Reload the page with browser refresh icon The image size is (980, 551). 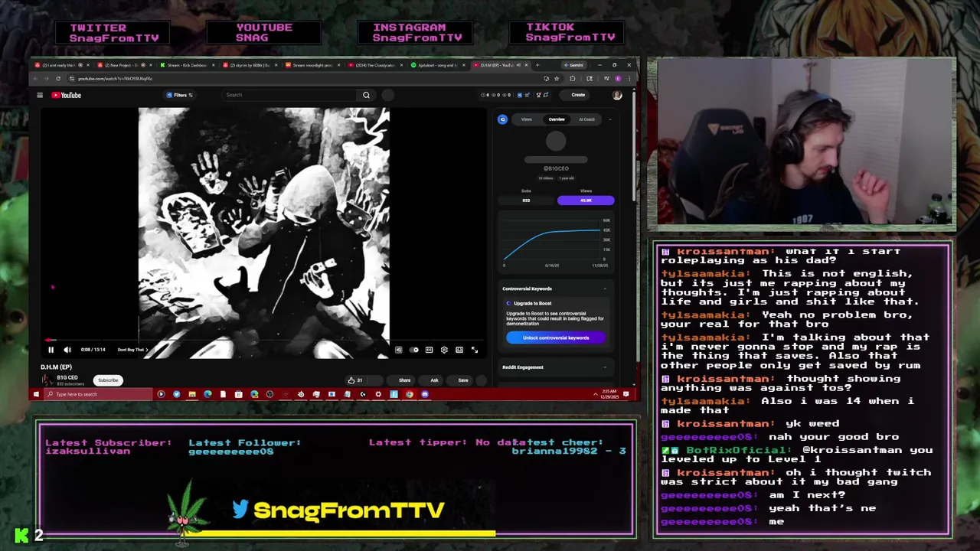point(57,78)
